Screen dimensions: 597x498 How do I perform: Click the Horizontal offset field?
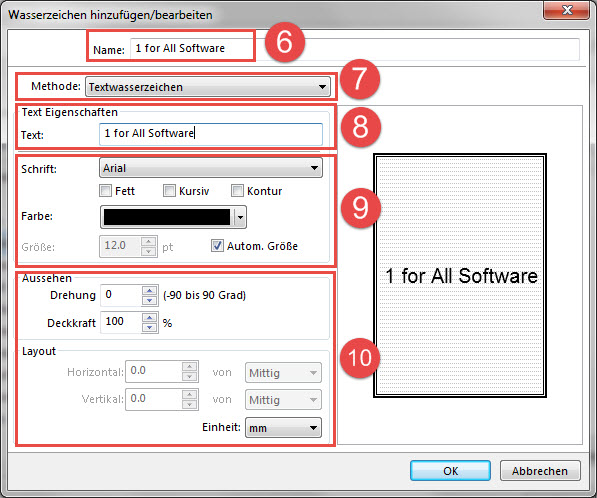click(153, 372)
